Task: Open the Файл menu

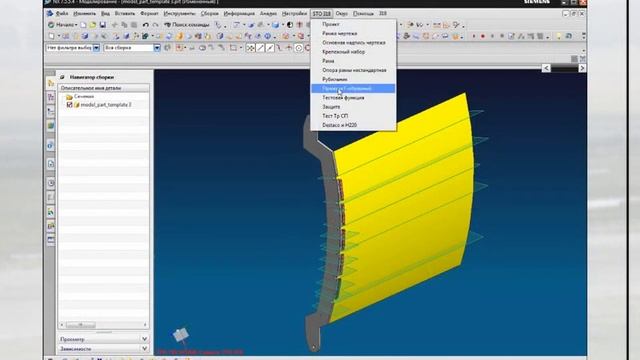Action: tap(62, 13)
